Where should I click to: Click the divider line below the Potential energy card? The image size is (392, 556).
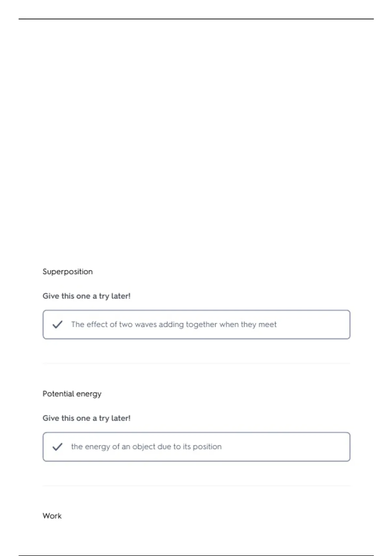click(196, 486)
